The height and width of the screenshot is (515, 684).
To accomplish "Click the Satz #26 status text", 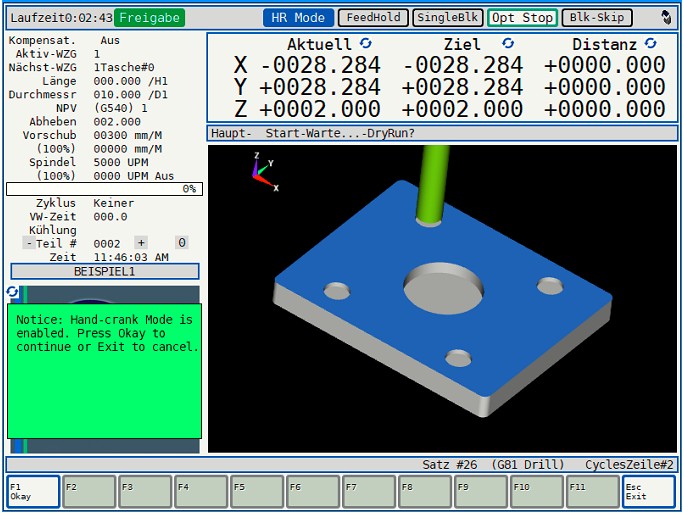I will pos(449,464).
